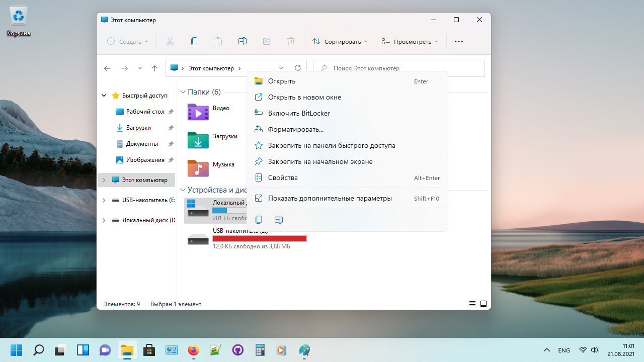
Task: Choose Включить BitLocker
Action: pyautogui.click(x=347, y=113)
